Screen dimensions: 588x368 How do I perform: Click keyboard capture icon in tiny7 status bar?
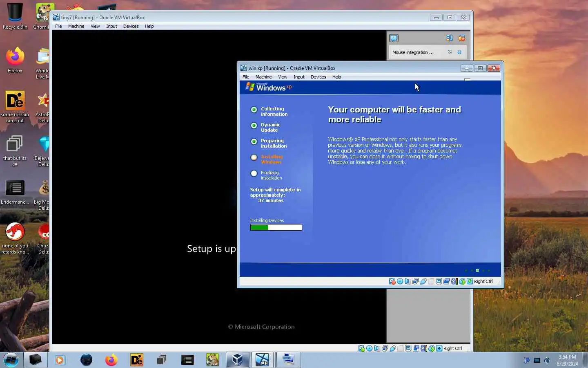439,348
